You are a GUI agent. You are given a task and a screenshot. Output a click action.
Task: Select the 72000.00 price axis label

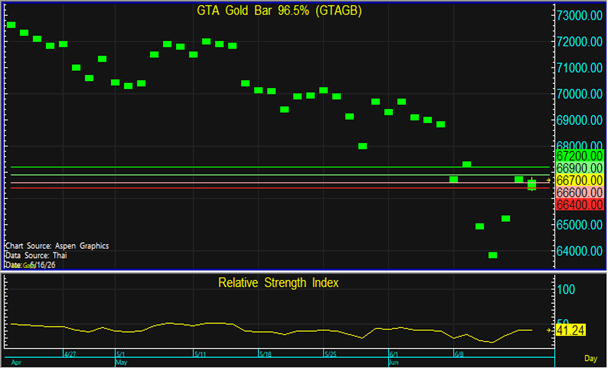[579, 42]
